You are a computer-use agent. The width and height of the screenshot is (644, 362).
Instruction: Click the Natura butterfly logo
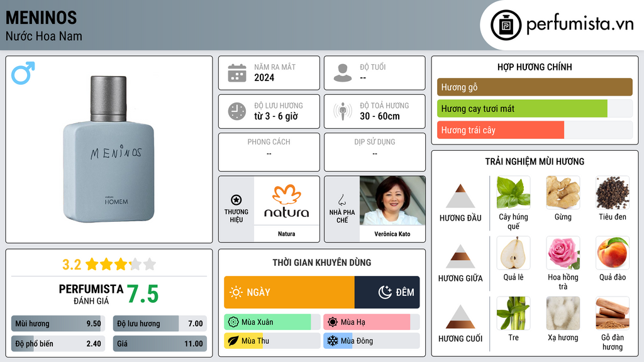(287, 194)
